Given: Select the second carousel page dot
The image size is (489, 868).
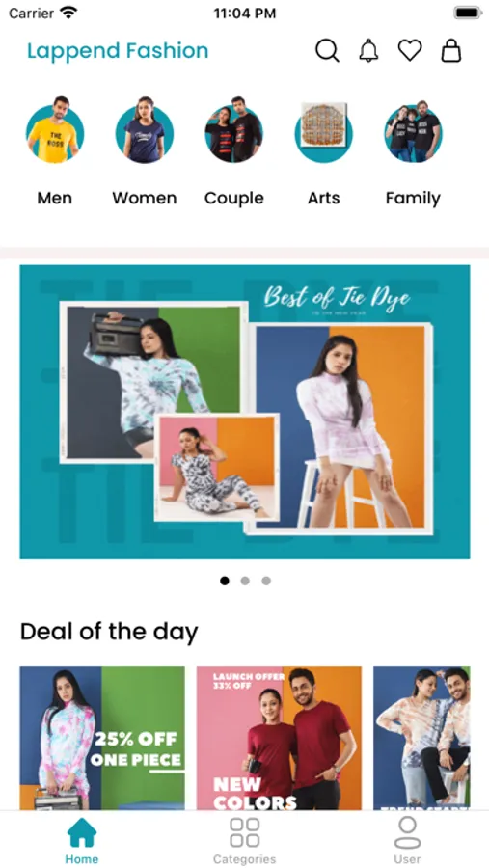Looking at the screenshot, I should [245, 581].
